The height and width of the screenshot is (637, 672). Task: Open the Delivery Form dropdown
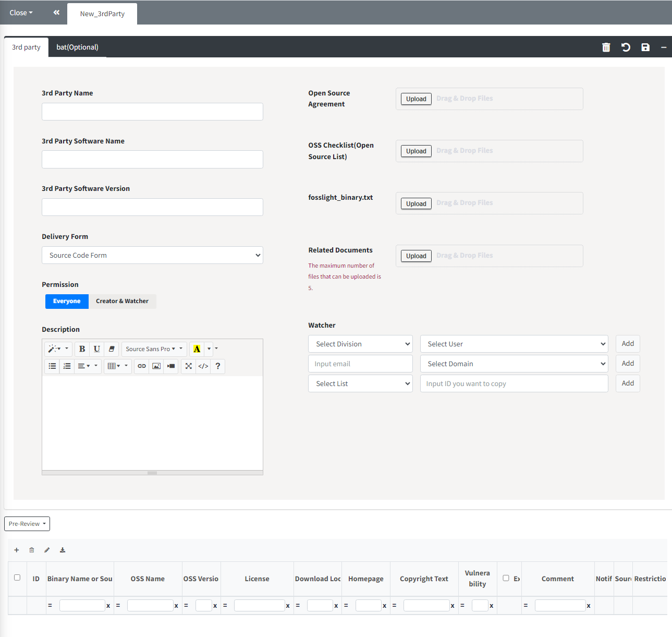[152, 255]
